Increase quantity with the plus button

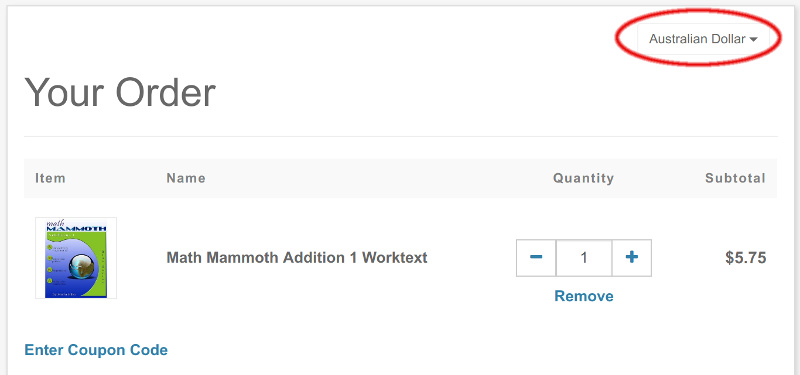[x=632, y=258]
